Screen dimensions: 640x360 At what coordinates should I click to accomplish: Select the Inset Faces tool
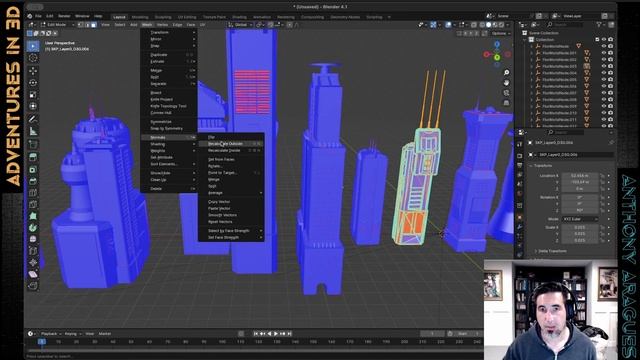[x=33, y=169]
